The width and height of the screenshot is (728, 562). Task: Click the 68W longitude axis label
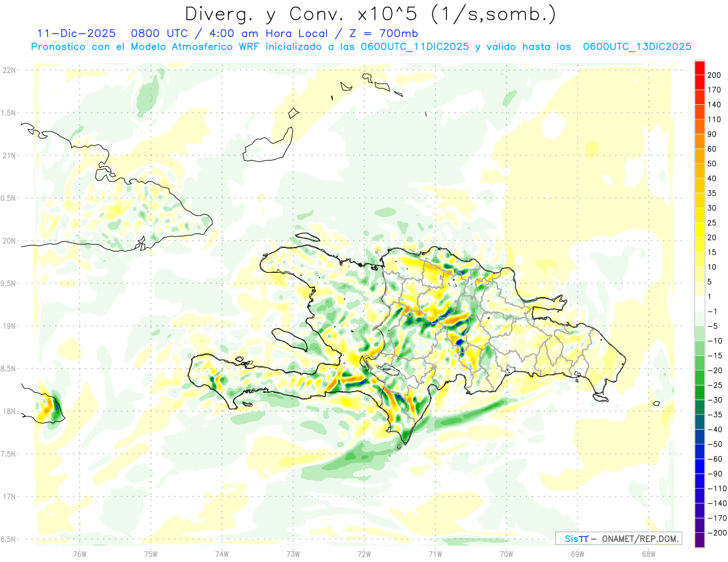(x=649, y=554)
